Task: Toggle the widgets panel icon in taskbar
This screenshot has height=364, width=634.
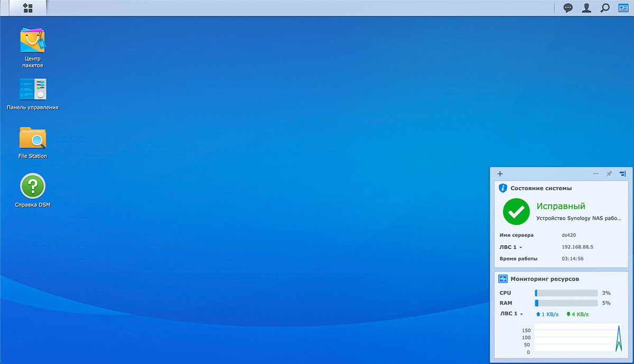Action: tap(624, 8)
